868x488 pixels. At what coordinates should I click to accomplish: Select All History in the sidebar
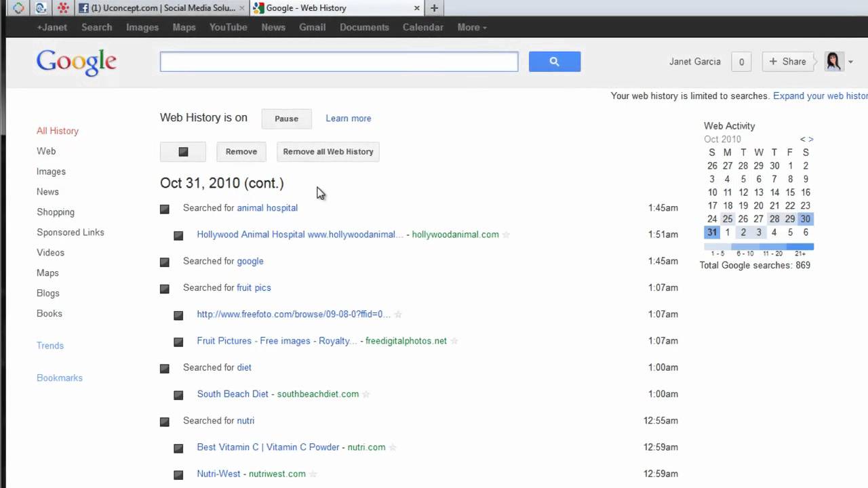(58, 131)
